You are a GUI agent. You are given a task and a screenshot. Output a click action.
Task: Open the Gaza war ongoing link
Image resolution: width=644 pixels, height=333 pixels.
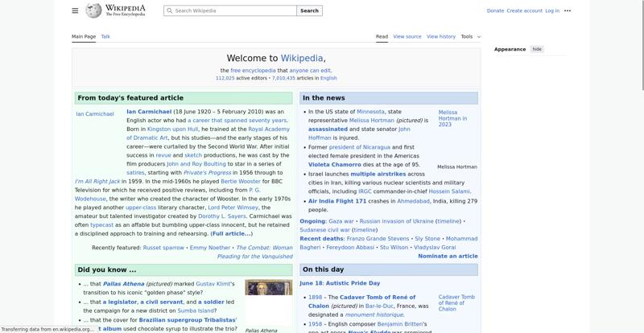click(x=341, y=221)
